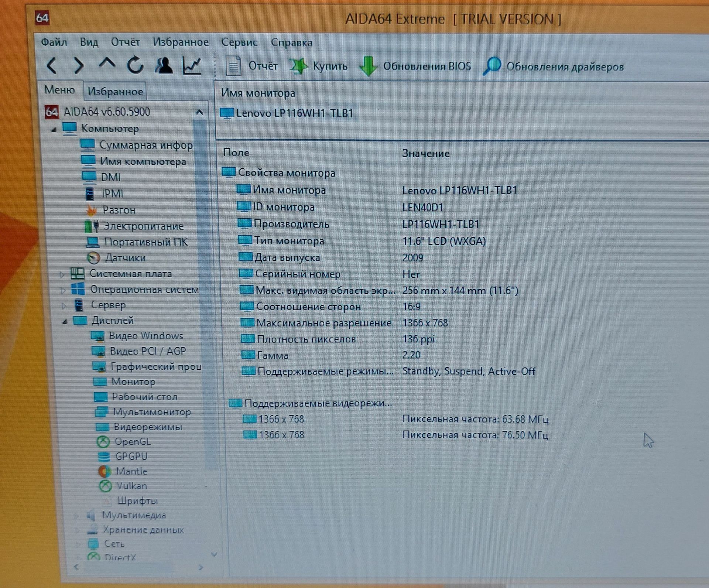
Task: Click the Купить buy button
Action: 318,66
